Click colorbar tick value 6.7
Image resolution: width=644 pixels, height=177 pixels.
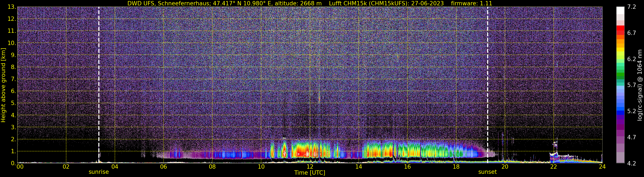coord(632,33)
